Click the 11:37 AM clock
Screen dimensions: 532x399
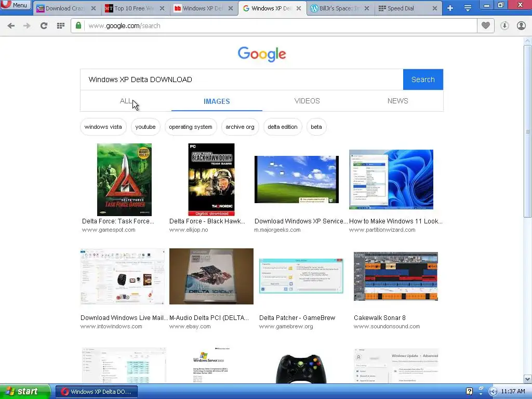tap(513, 392)
